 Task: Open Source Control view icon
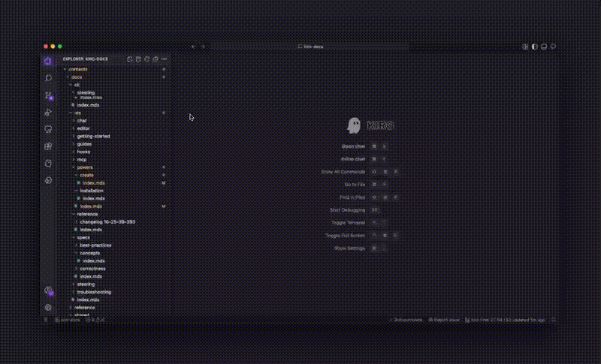(x=48, y=95)
